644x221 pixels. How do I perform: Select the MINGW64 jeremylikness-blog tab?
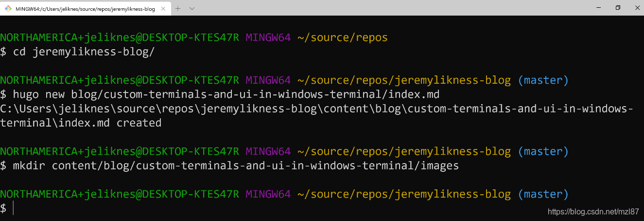85,8
